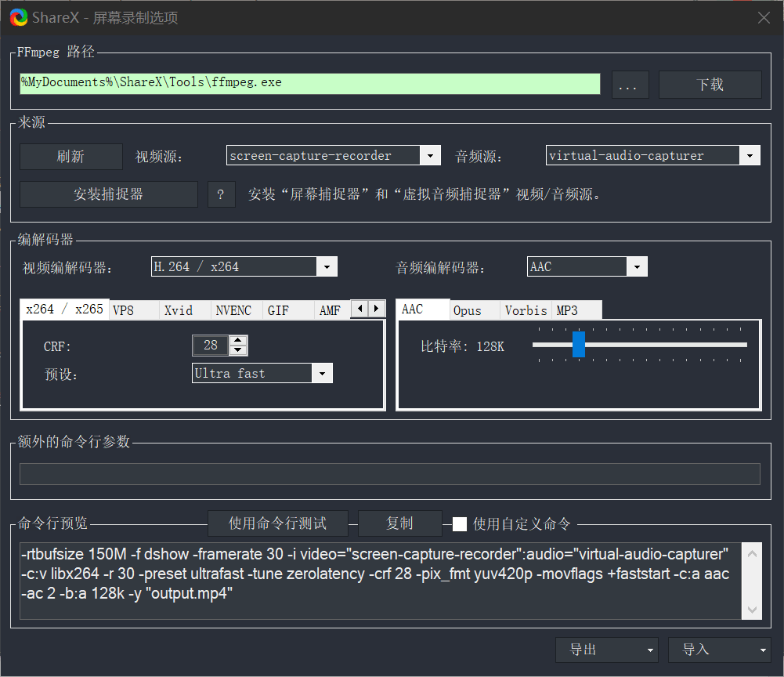Click the AAC bitrate slider handle
The width and height of the screenshot is (784, 677).
click(579, 344)
